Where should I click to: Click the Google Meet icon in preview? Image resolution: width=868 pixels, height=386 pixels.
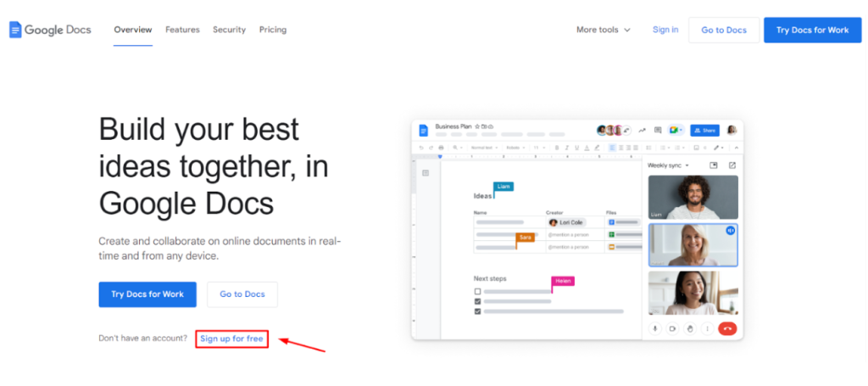676,130
